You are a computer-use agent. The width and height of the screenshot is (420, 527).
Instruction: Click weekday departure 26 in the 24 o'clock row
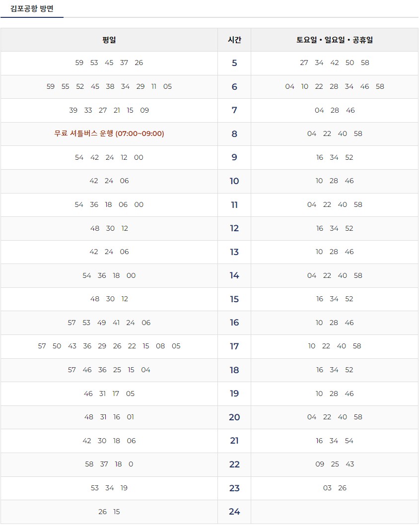(101, 512)
